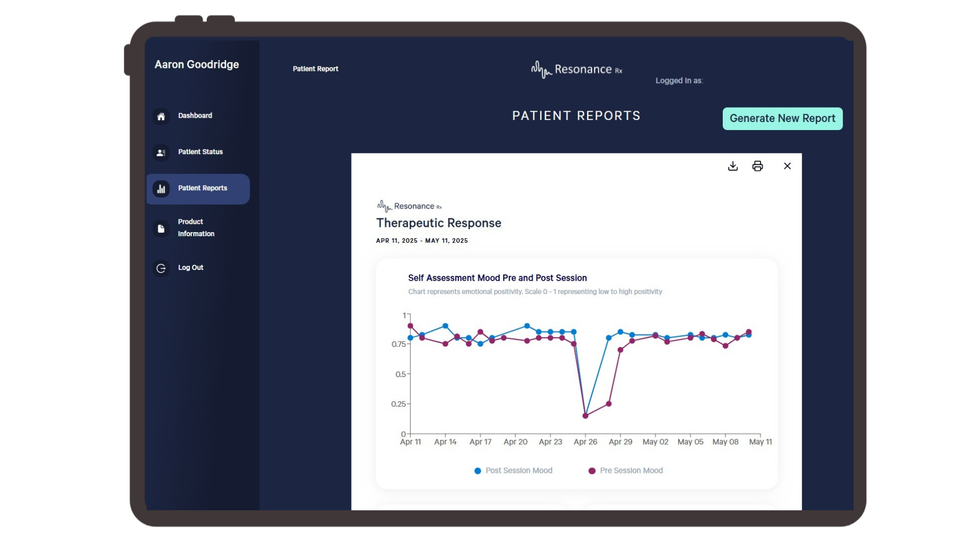This screenshot has width=980, height=551.
Task: Select the Log Out menu label
Action: [x=190, y=268]
